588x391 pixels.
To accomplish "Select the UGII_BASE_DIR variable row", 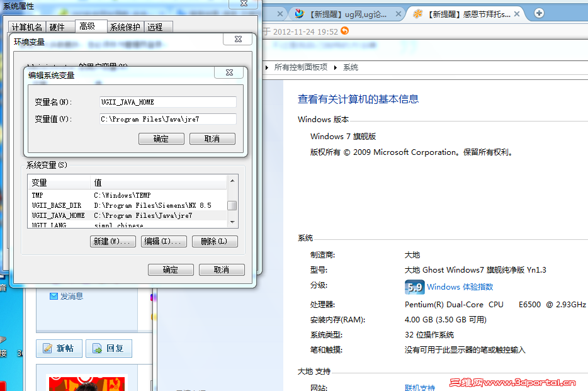I will [128, 205].
